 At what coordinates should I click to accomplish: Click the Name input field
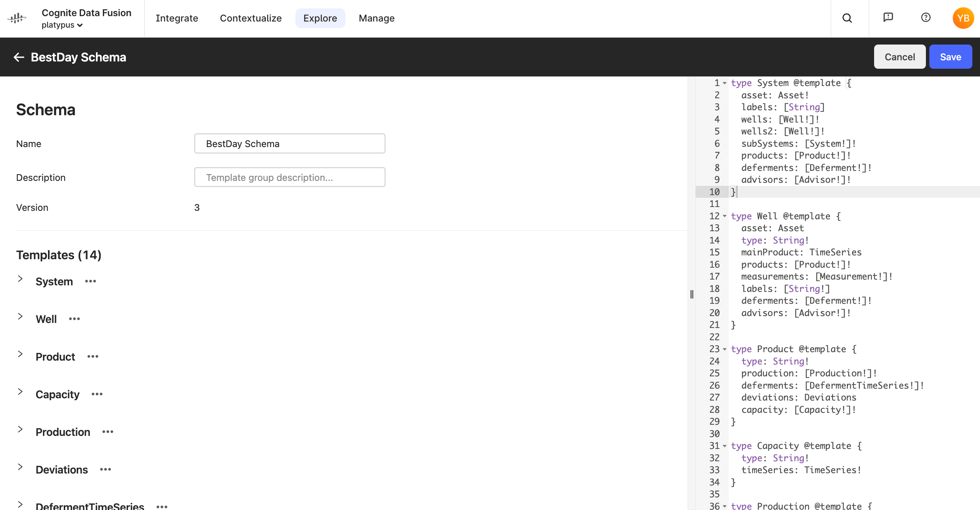pyautogui.click(x=290, y=144)
